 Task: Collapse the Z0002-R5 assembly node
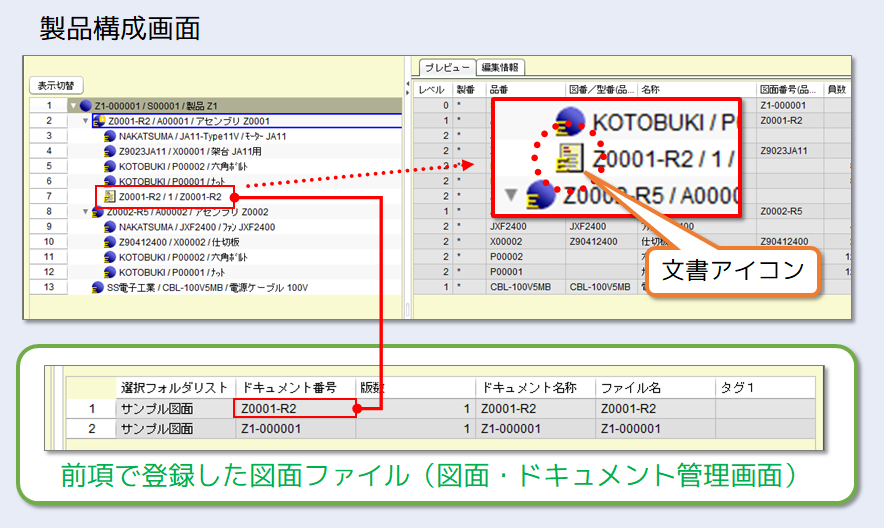(x=85, y=212)
